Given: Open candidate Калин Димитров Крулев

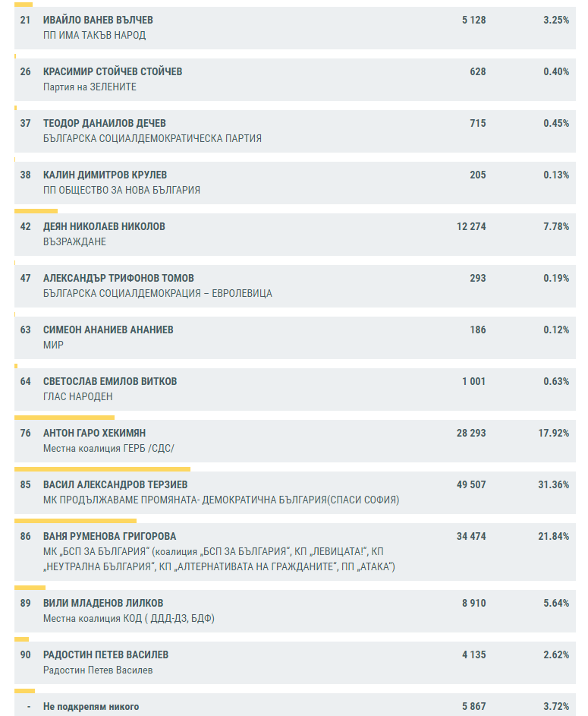Looking at the screenshot, I should pos(105,175).
